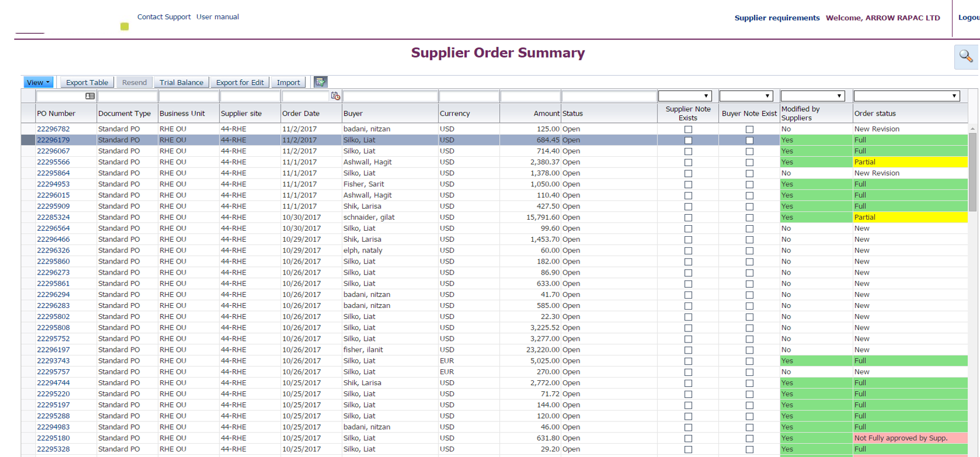The image size is (980, 457).
Task: Click the Export Table button
Action: [x=87, y=82]
